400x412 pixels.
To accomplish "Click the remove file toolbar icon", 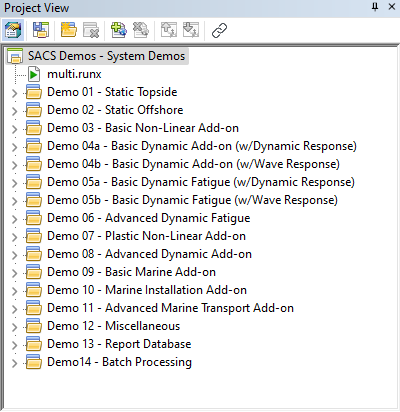I will coord(141,30).
